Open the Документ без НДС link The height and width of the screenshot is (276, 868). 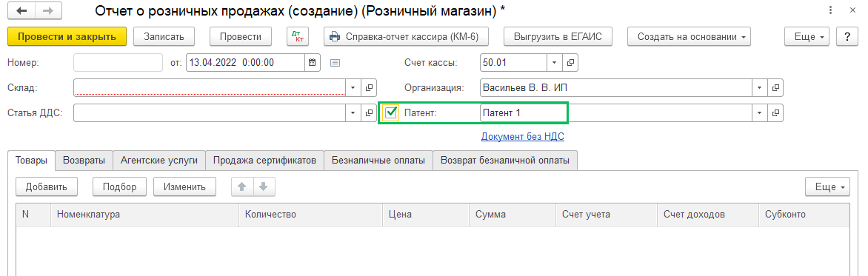tap(523, 136)
